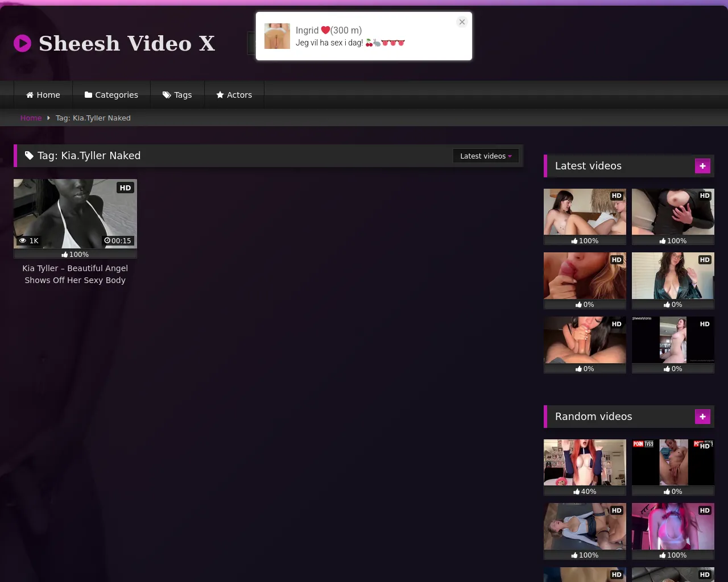The height and width of the screenshot is (582, 728).
Task: Click the tag icon beside Tags
Action: (x=167, y=95)
